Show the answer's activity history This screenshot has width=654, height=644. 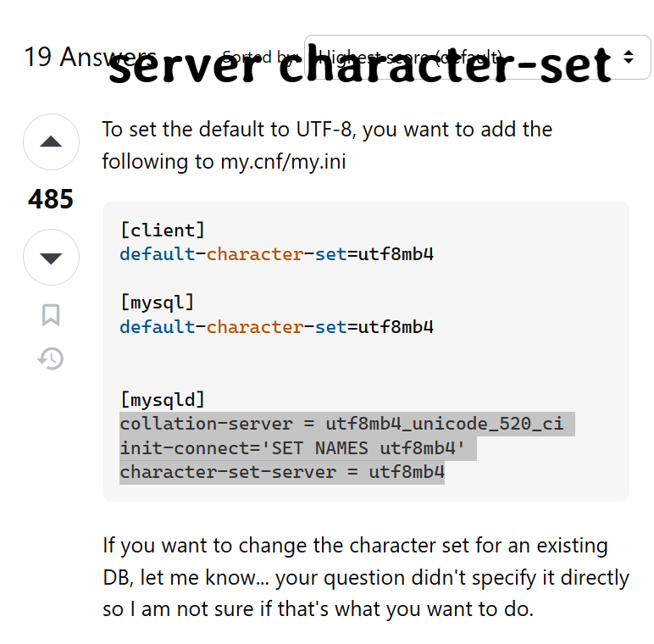[x=51, y=359]
